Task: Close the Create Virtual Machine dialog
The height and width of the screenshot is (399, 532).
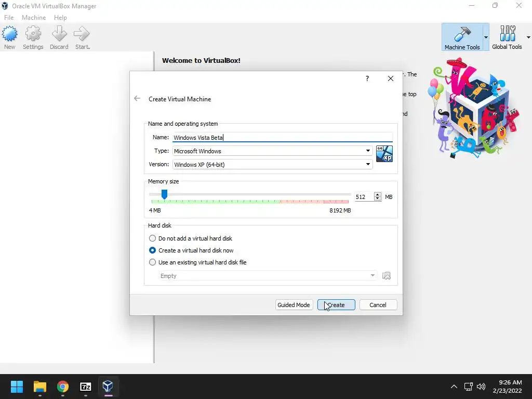Action: pos(391,78)
